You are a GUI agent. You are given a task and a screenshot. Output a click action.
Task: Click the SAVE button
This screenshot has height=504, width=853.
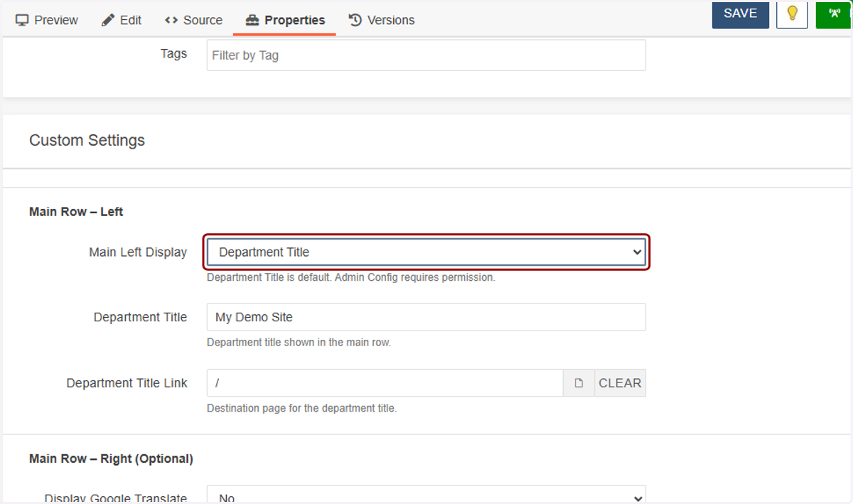pos(741,14)
